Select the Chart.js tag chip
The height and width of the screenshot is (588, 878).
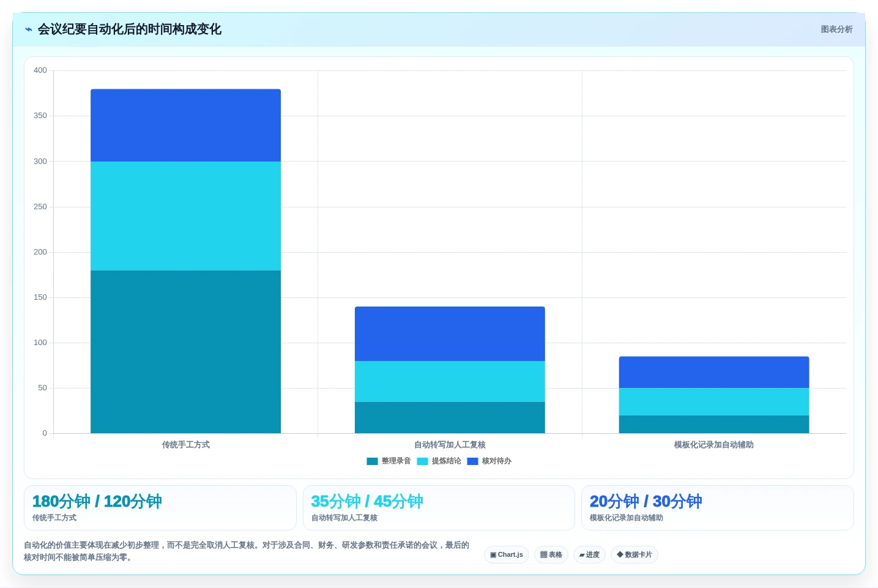click(x=507, y=555)
